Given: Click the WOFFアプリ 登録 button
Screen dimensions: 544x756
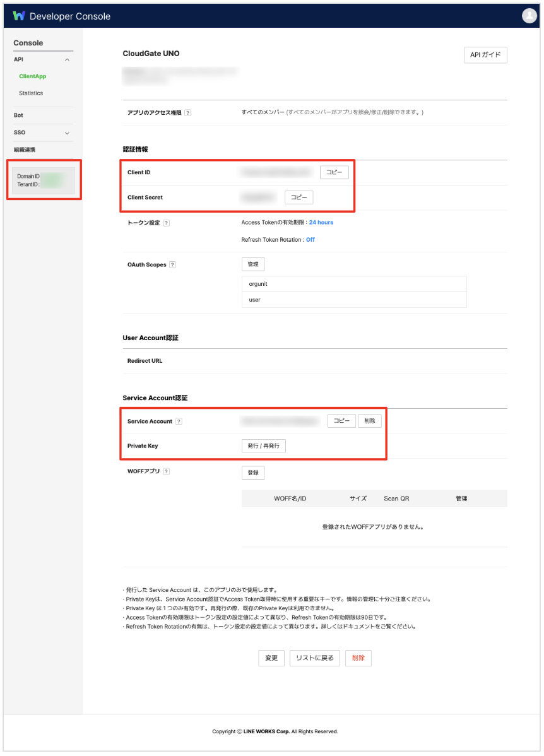Looking at the screenshot, I should (253, 473).
